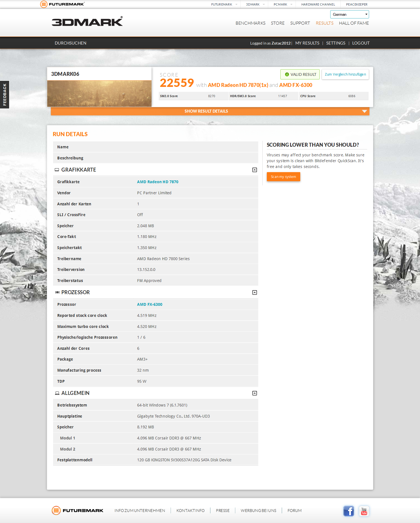This screenshot has width=420, height=523.
Task: Open the PCMark top menu dropdown
Action: (x=283, y=4)
